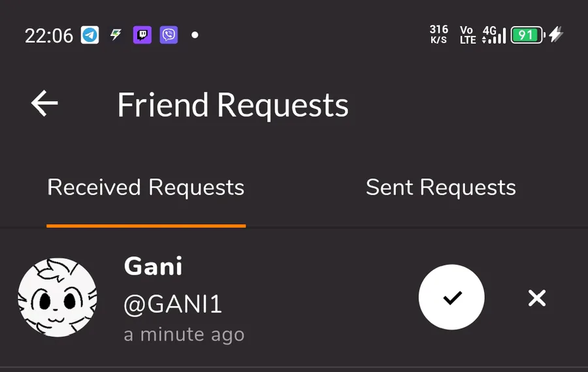The height and width of the screenshot is (372, 588).
Task: Tap the 316 K/S network speed indicator
Action: [439, 35]
